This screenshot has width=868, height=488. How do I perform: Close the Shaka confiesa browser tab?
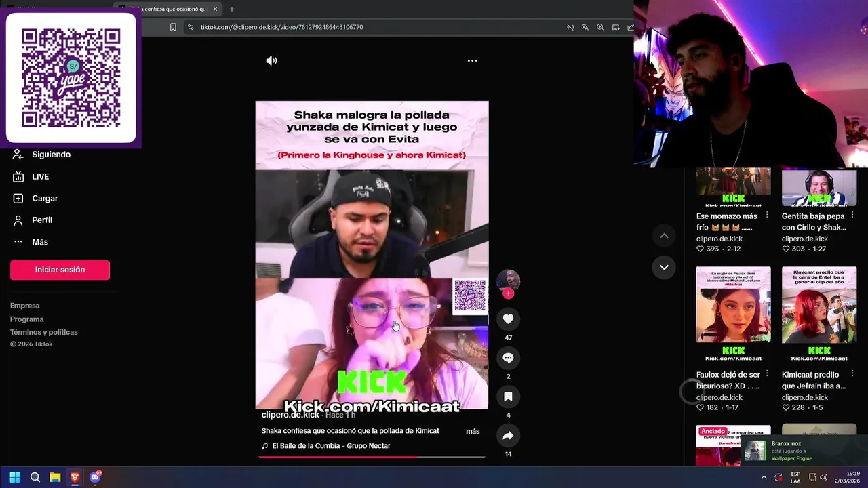point(216,9)
